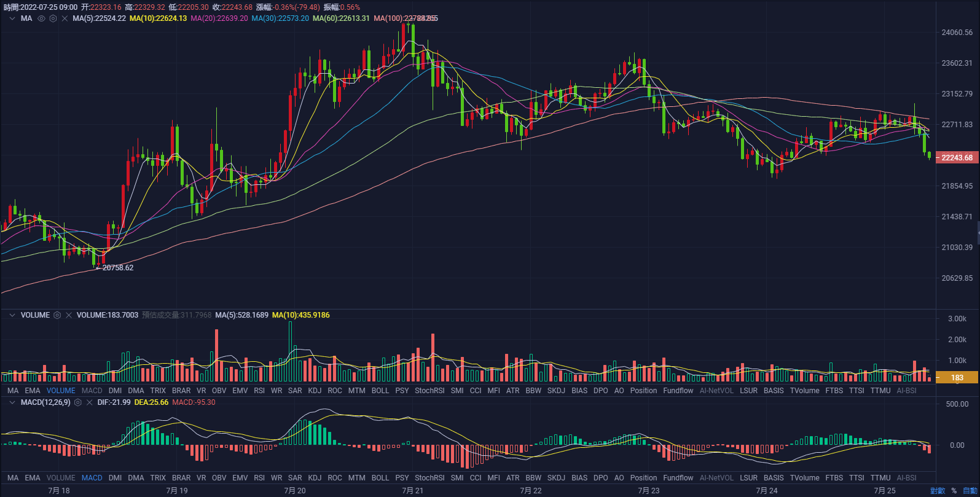Click the VOLUME:183.7003 reading

point(108,315)
